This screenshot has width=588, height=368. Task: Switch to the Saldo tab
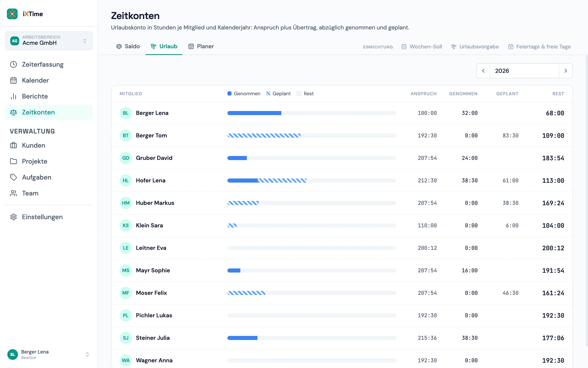tap(128, 46)
